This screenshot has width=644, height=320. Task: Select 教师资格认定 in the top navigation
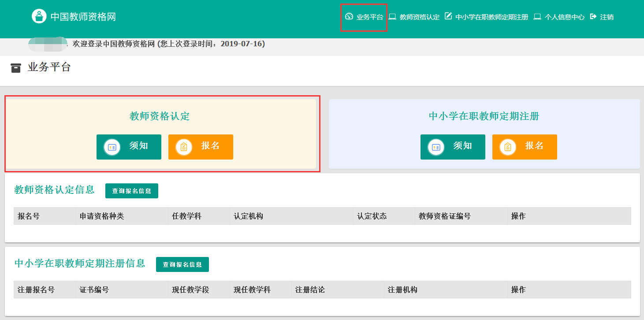[420, 17]
